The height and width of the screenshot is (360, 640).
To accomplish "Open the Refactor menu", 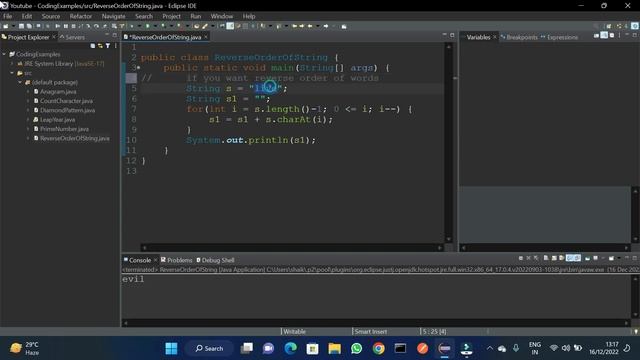I will 81,16.
